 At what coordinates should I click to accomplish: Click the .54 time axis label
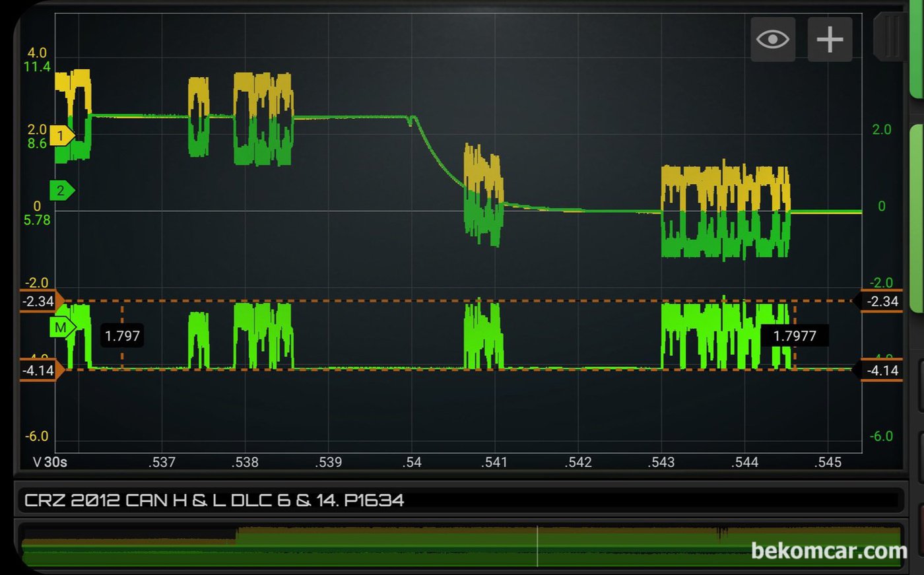412,462
